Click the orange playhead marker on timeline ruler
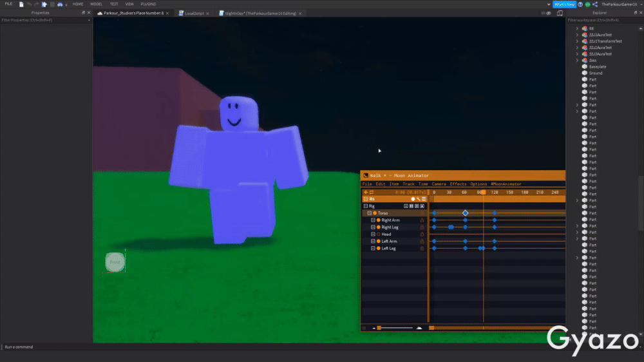Image resolution: width=644 pixels, height=362 pixels. click(x=484, y=193)
